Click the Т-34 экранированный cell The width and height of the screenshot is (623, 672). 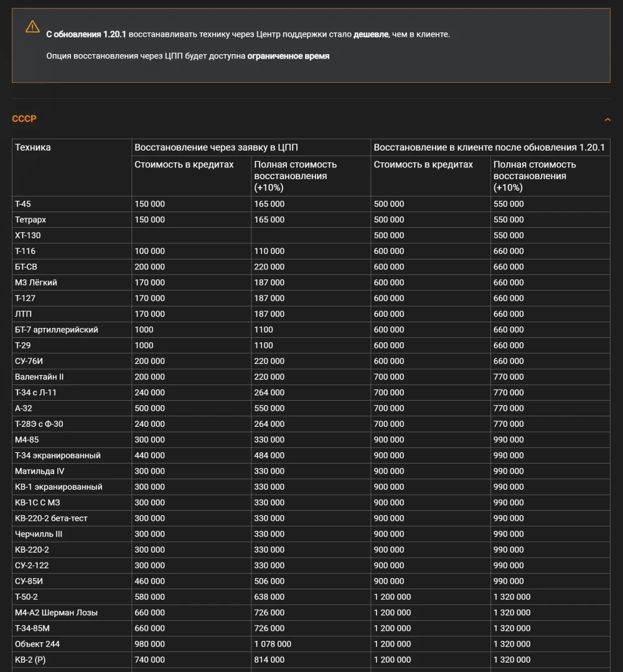pyautogui.click(x=58, y=455)
